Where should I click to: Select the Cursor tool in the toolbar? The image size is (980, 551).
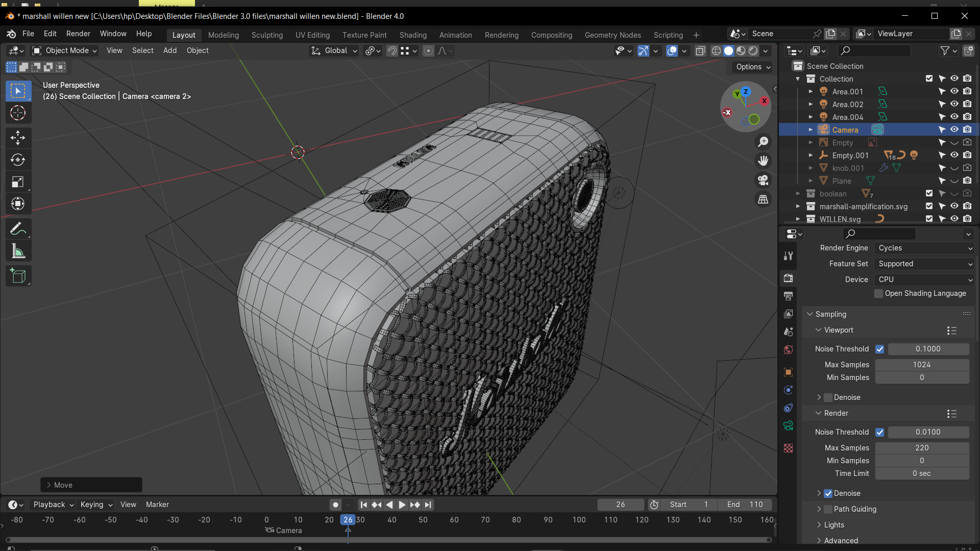18,113
